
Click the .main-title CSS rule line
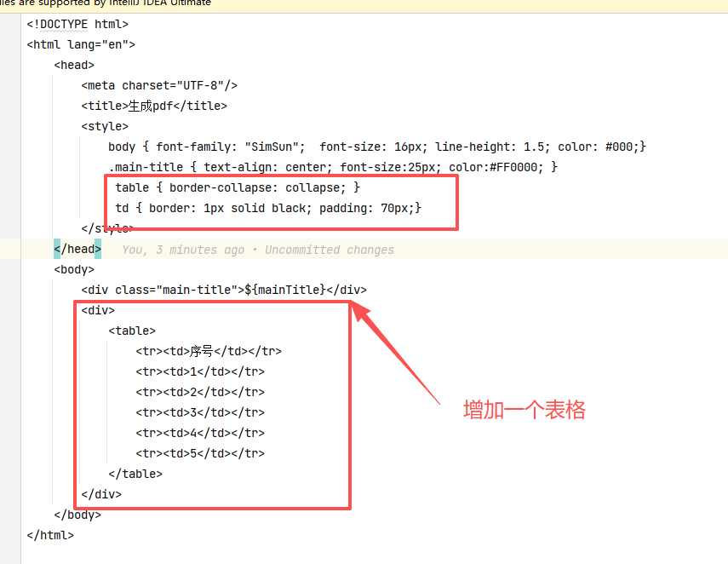[x=333, y=167]
